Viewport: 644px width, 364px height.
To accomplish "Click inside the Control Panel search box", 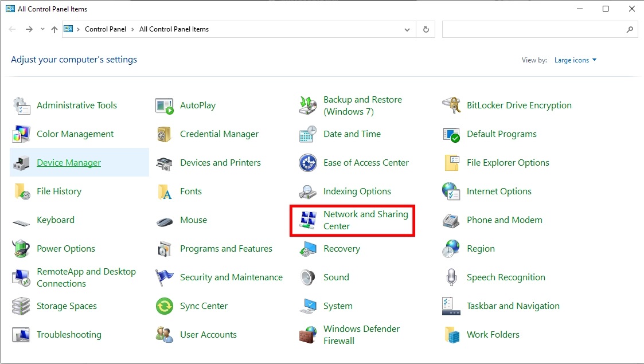I will click(533, 29).
